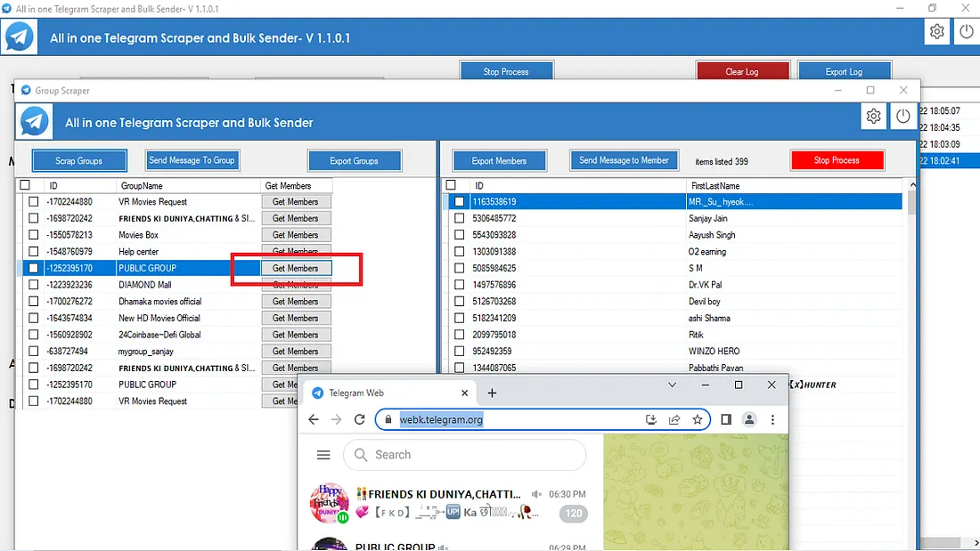Focus Telegram Web search field
The width and height of the screenshot is (980, 551).
click(x=464, y=455)
